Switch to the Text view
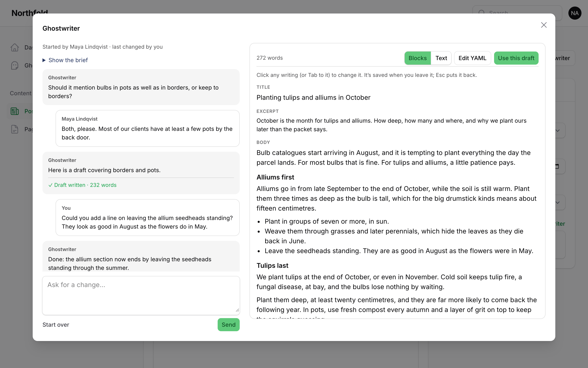This screenshot has height=368, width=588. [441, 58]
